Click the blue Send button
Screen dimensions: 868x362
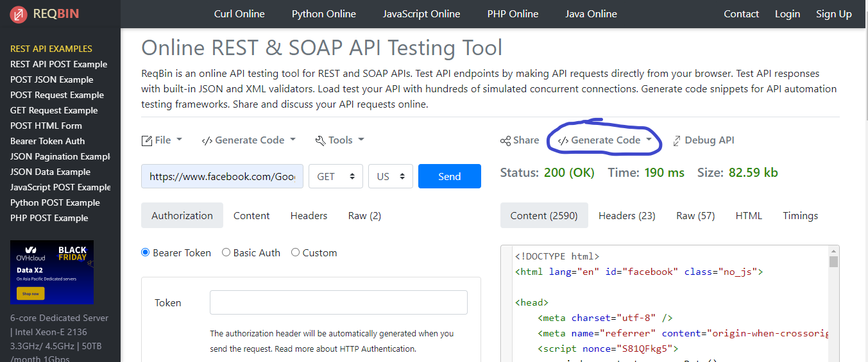(449, 176)
